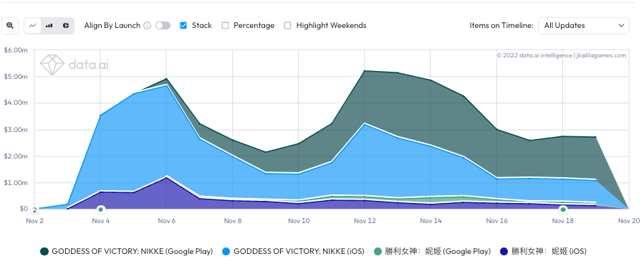Click the $6.00m axis label
644x264 pixels.
click(16, 50)
